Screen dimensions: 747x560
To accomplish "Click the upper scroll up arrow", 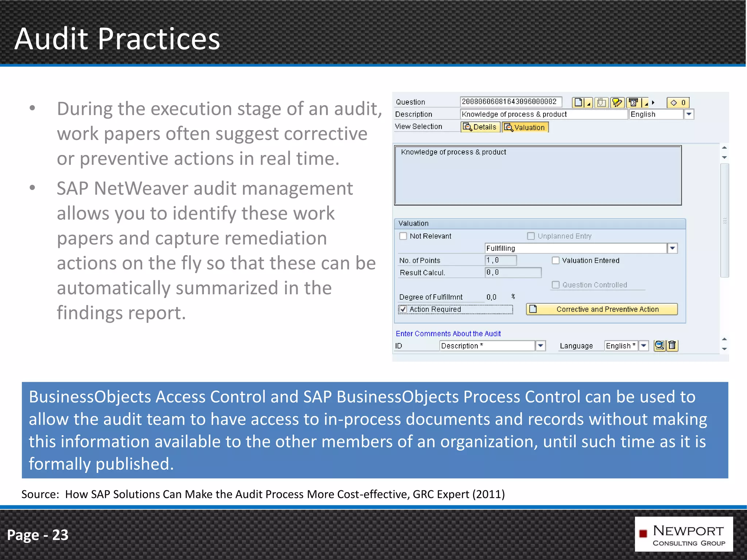I will click(x=724, y=148).
